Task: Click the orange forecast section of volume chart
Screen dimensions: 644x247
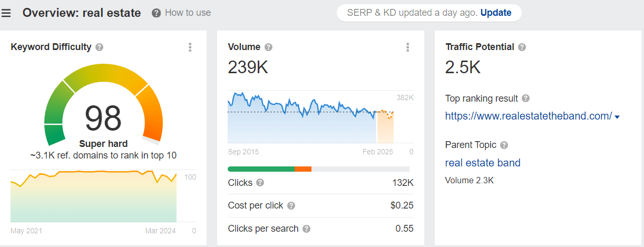Action: click(385, 126)
